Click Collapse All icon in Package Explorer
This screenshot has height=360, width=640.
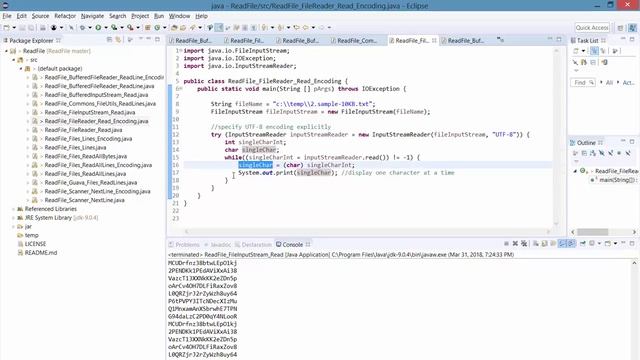(x=109, y=40)
